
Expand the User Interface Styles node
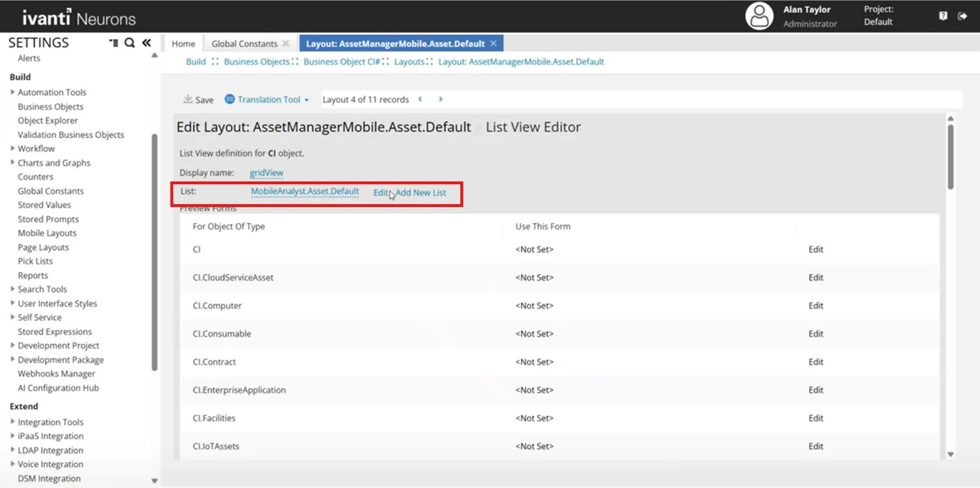tap(12, 303)
